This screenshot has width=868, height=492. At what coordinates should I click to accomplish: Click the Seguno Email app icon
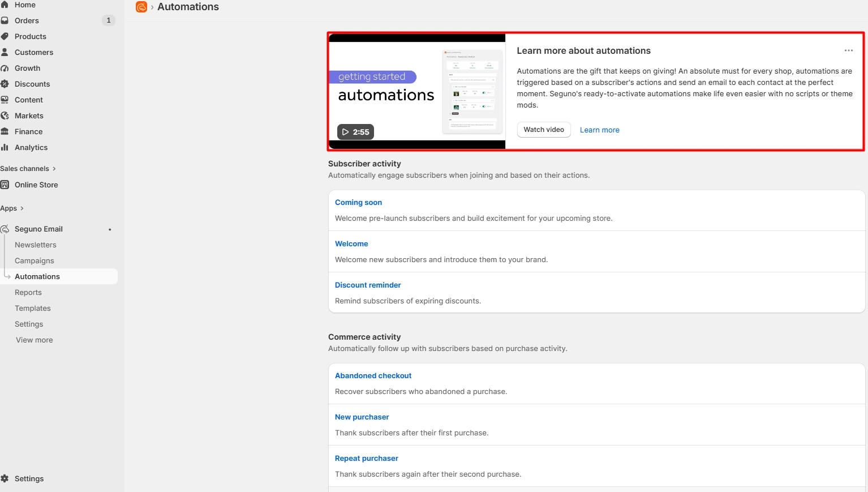click(x=5, y=229)
